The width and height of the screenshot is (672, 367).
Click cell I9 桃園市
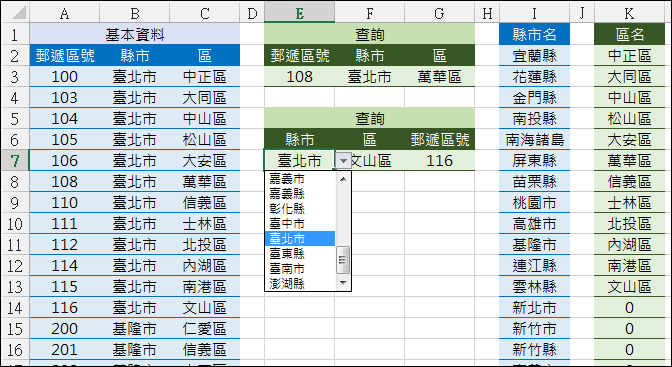coord(534,202)
